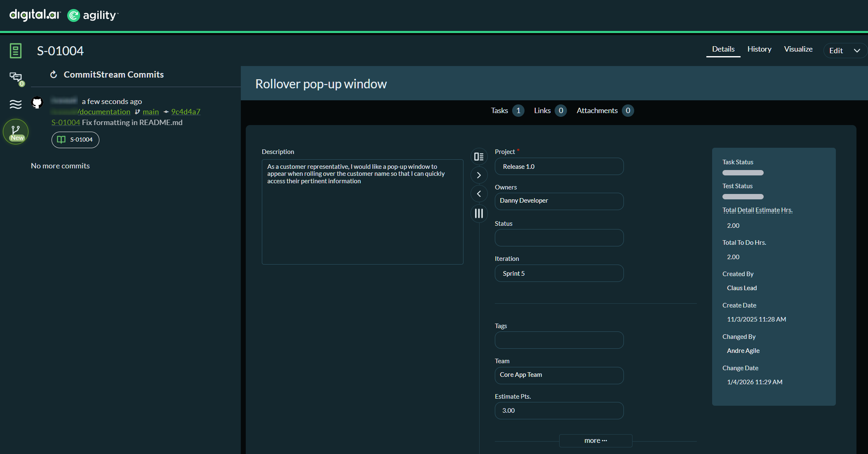Click the left chevron layout arrow
The height and width of the screenshot is (454, 868).
[479, 194]
